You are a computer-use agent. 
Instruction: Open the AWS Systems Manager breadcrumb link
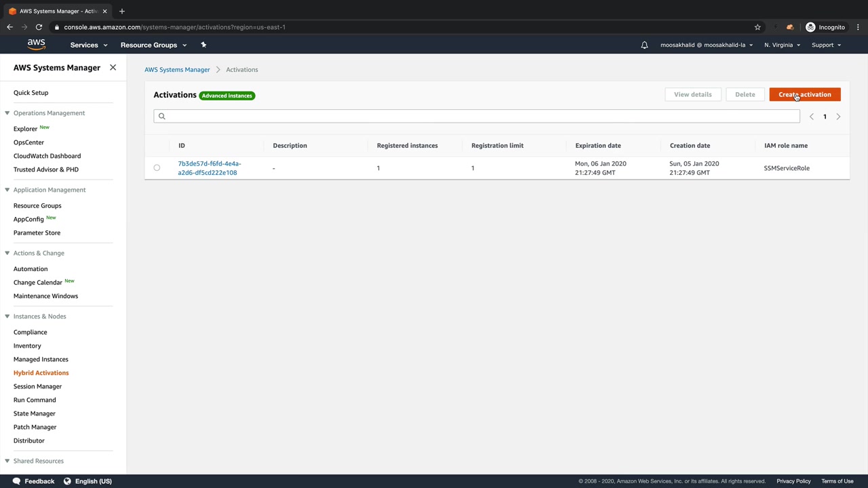coord(177,70)
